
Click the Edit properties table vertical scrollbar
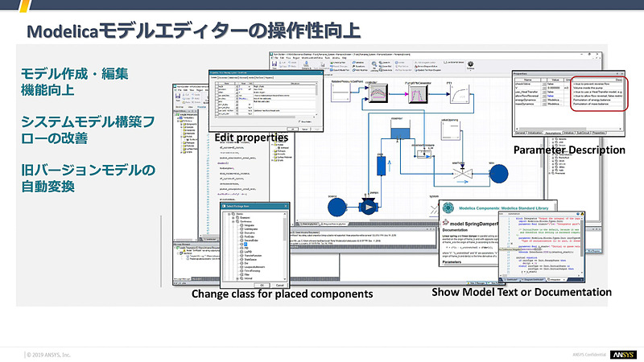316,99
